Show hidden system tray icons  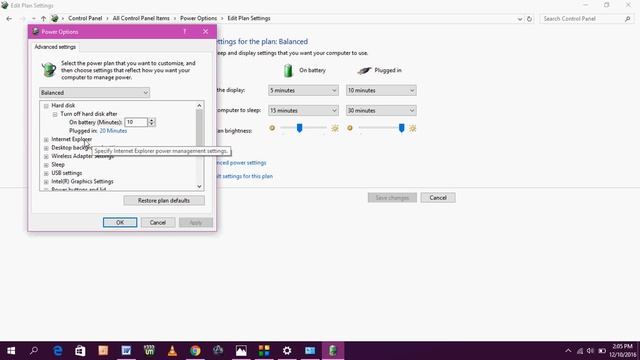click(x=568, y=351)
